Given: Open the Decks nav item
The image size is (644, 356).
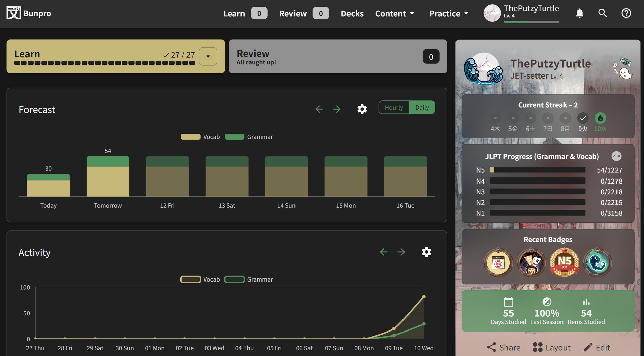Looking at the screenshot, I should [x=352, y=13].
